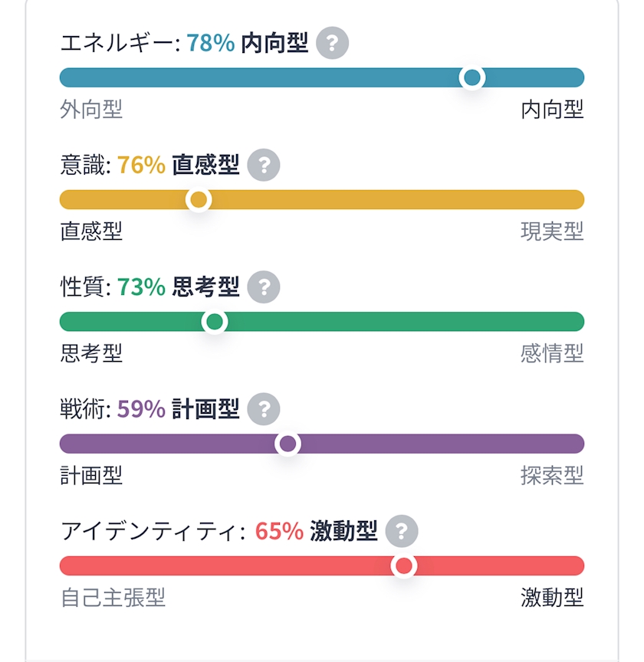Click the help icon beside エネルギー 内向型

[x=332, y=43]
